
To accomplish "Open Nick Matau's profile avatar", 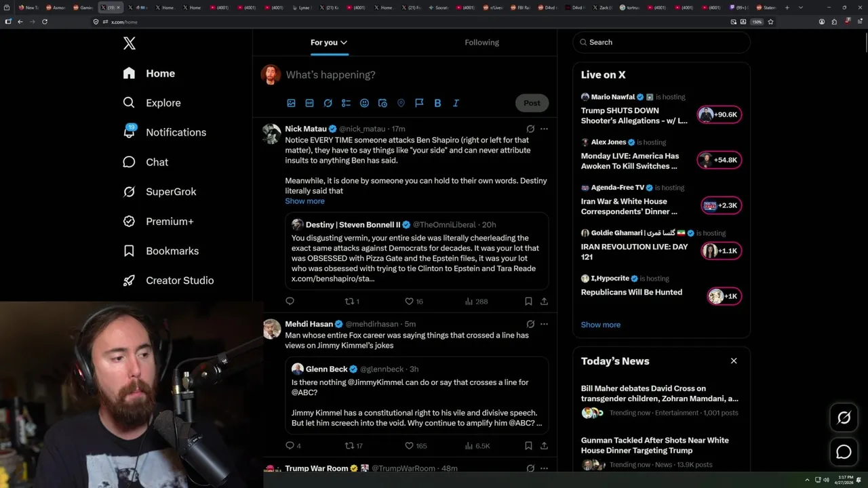I will point(272,134).
